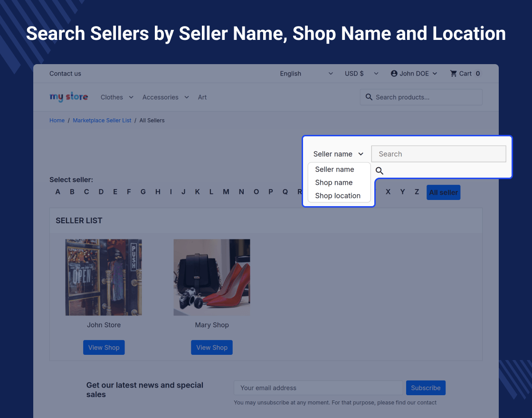Select 'Shop name' option in the dropdown list
The image size is (532, 418).
tap(334, 182)
